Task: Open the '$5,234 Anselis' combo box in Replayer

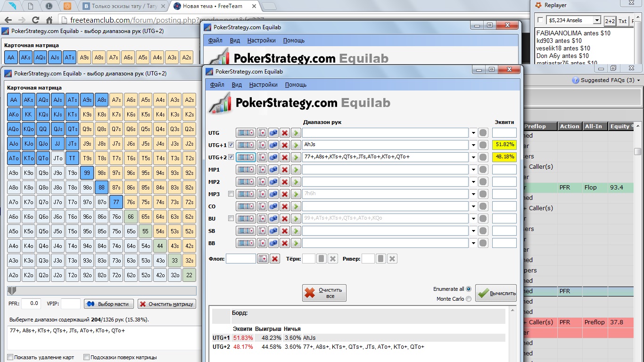Action: click(x=573, y=20)
